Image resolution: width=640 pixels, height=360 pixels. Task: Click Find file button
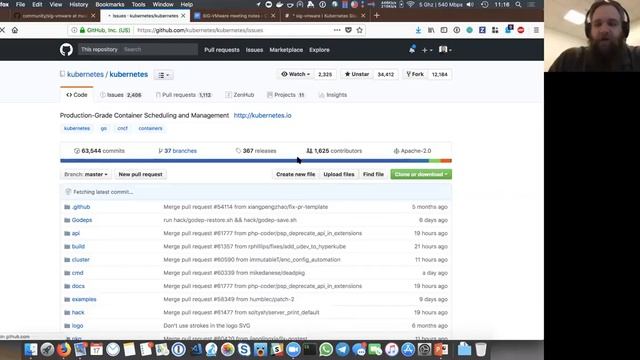[x=373, y=174]
